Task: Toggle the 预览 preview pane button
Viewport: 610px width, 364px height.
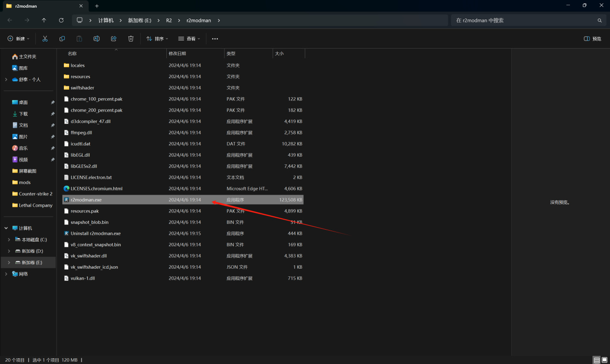Action: [x=593, y=39]
